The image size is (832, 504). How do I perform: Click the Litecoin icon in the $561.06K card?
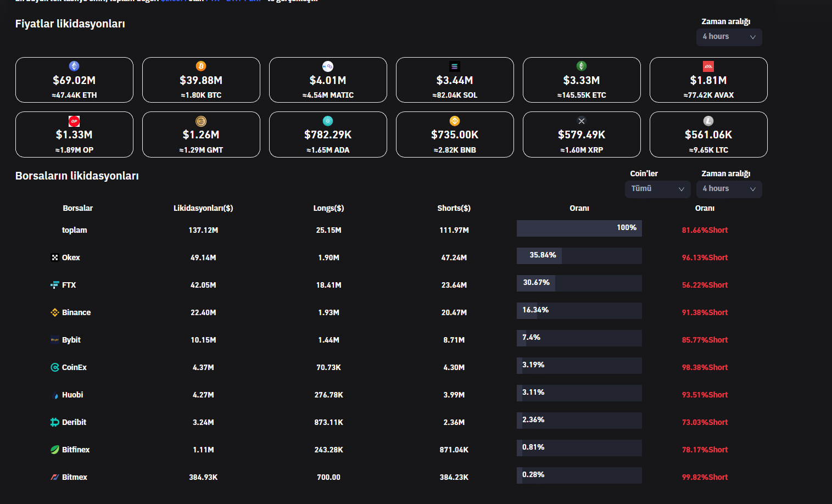coord(708,121)
